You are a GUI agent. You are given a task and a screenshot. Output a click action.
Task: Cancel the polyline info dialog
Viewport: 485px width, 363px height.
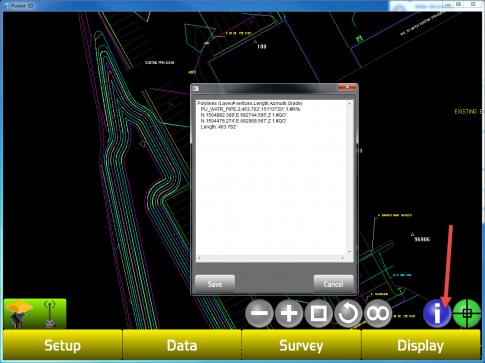[333, 284]
